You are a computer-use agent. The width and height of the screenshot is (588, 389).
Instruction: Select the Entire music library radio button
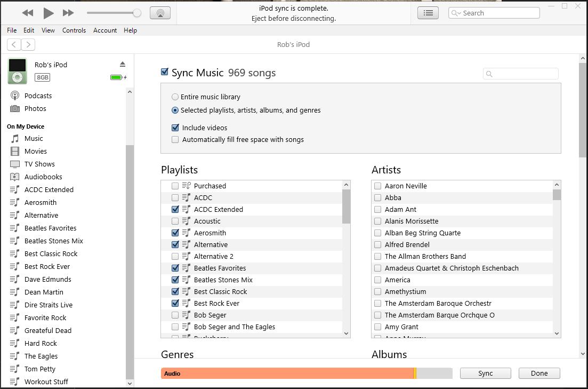(175, 97)
